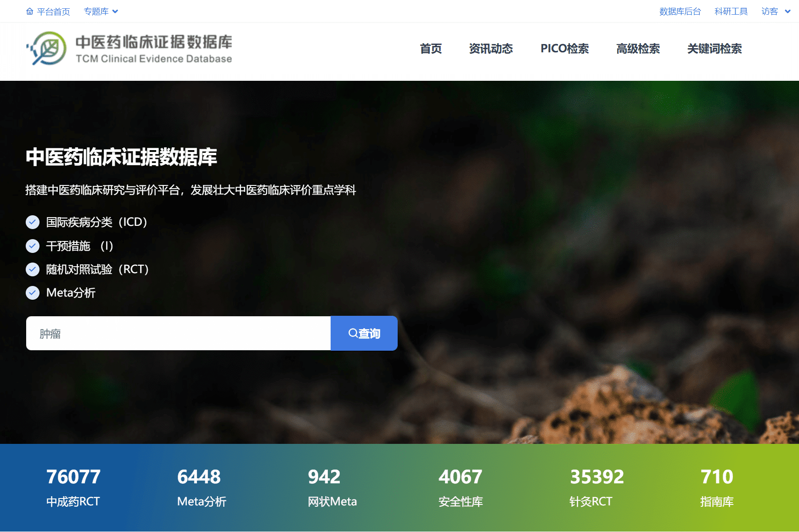Screen dimensions: 799x532
Task: Click the 中医药临床证据数据库 hero heading
Action: [x=121, y=157]
